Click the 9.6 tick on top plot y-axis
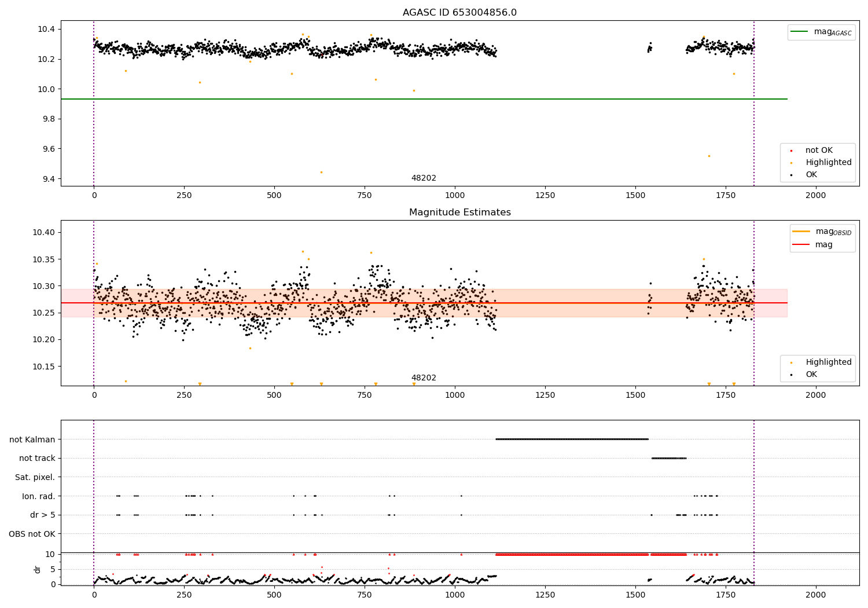The width and height of the screenshot is (868, 608). (49, 149)
